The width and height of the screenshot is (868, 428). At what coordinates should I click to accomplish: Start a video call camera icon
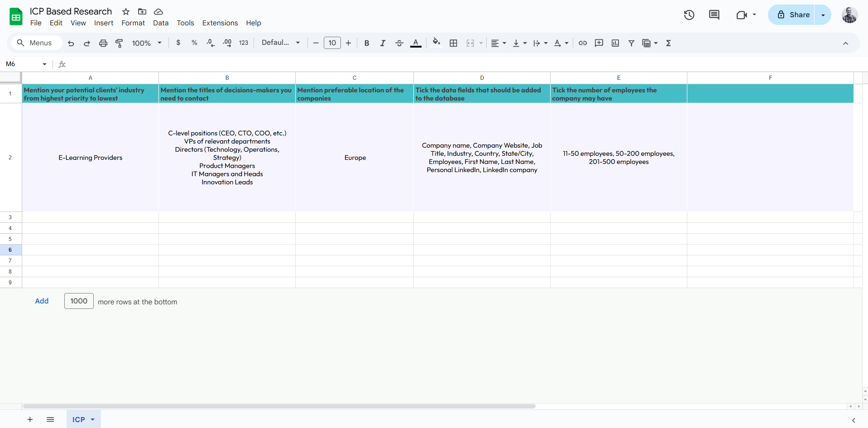pos(741,15)
